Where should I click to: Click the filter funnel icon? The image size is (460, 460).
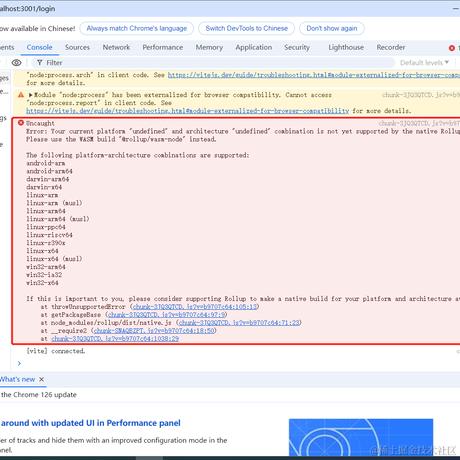tap(40, 63)
